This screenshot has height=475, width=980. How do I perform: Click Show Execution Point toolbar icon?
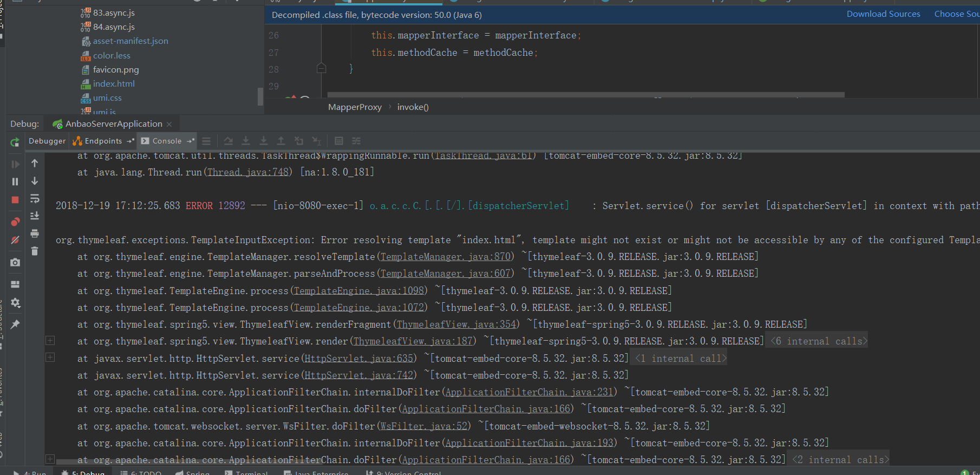pyautogui.click(x=206, y=141)
